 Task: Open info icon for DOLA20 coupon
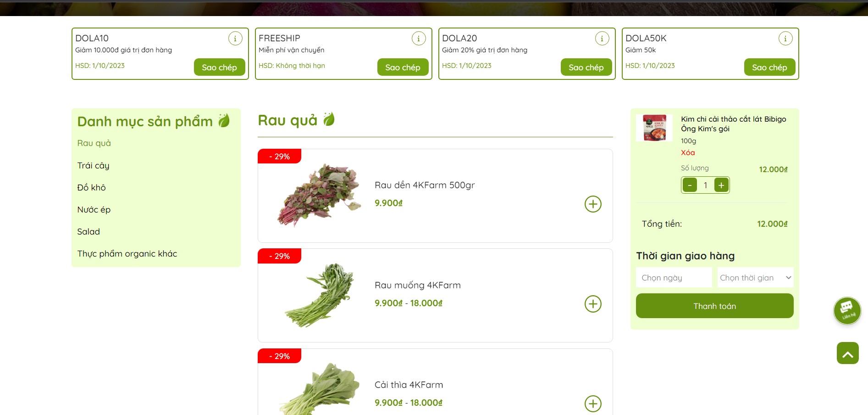pos(602,39)
